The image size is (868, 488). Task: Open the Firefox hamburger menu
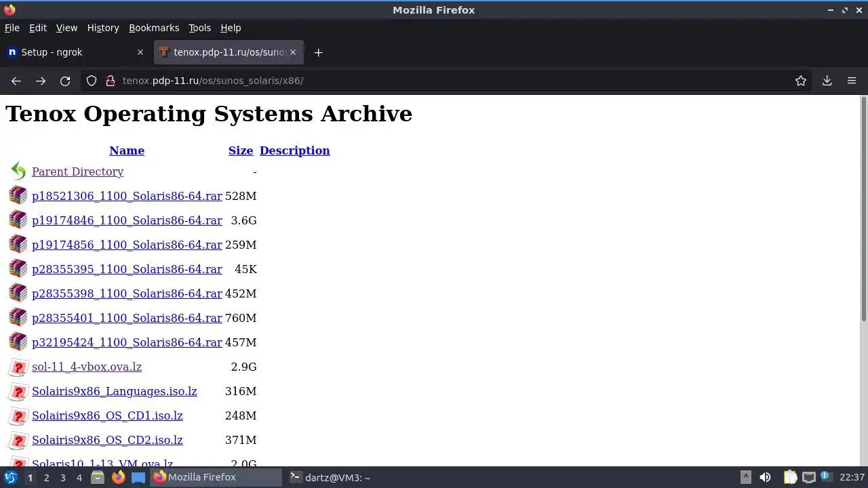[852, 81]
